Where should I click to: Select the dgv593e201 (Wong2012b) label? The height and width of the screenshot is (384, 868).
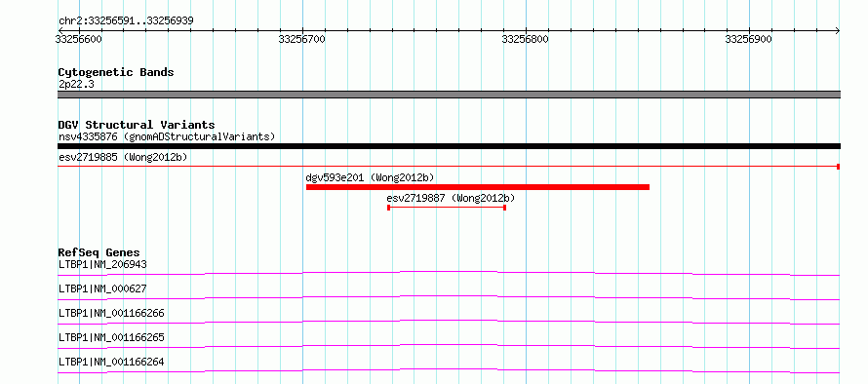click(370, 177)
